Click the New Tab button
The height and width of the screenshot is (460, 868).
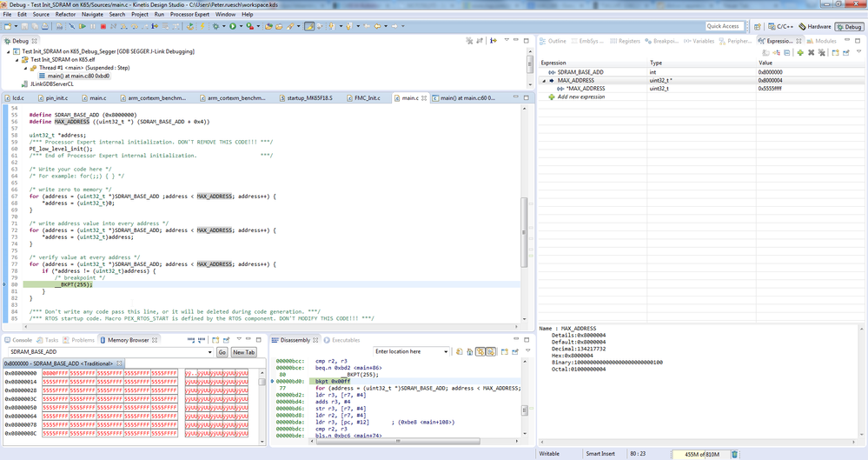pos(244,352)
